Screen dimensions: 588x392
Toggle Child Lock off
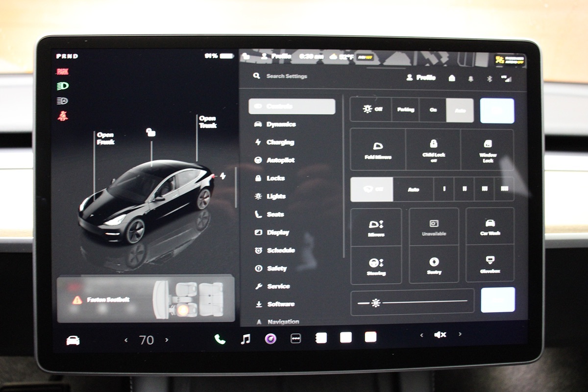tap(433, 149)
